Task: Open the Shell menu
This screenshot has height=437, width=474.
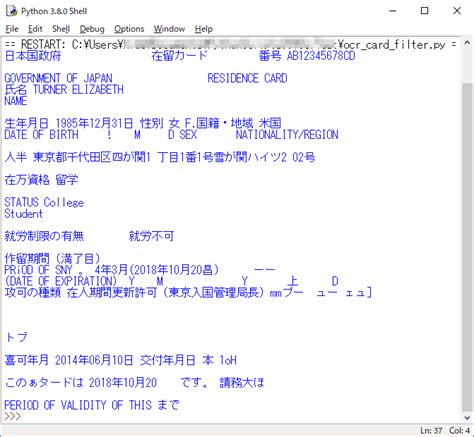Action: 61,29
